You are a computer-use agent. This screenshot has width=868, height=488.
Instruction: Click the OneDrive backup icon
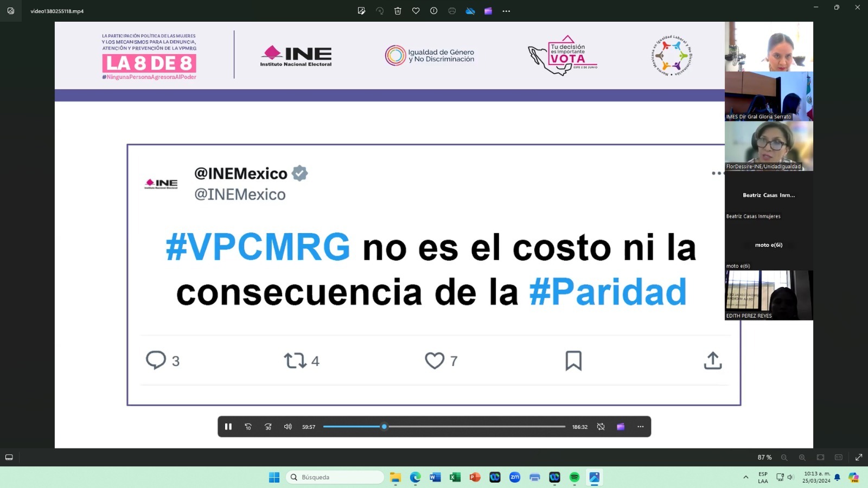[x=470, y=11]
